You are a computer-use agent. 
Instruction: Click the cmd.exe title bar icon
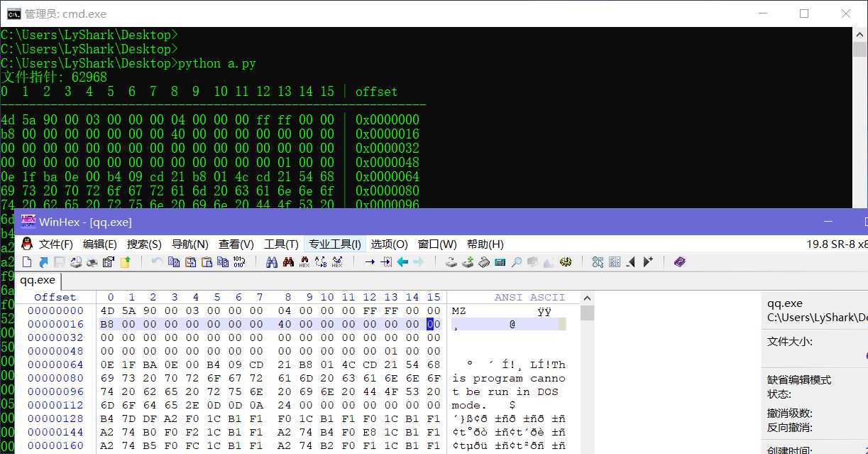tap(13, 13)
